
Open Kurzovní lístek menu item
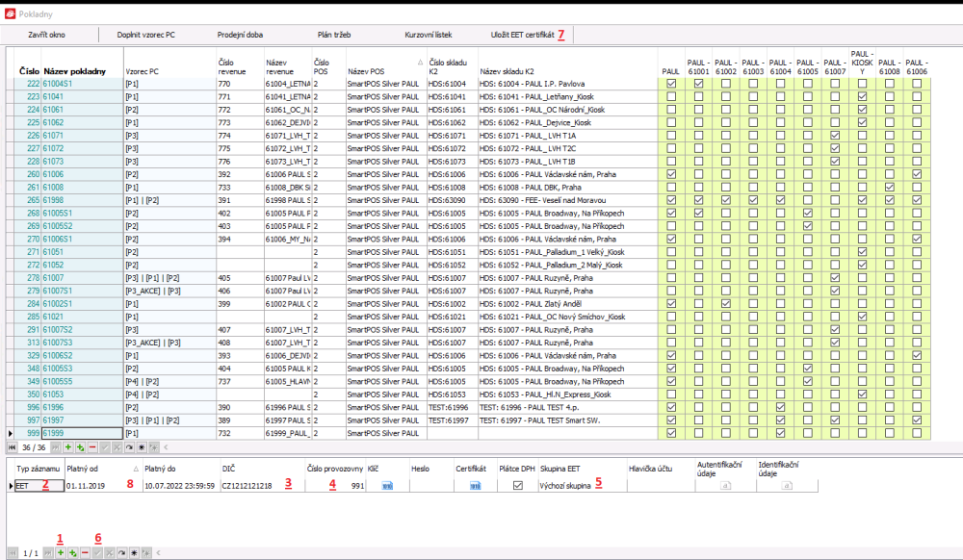point(429,35)
